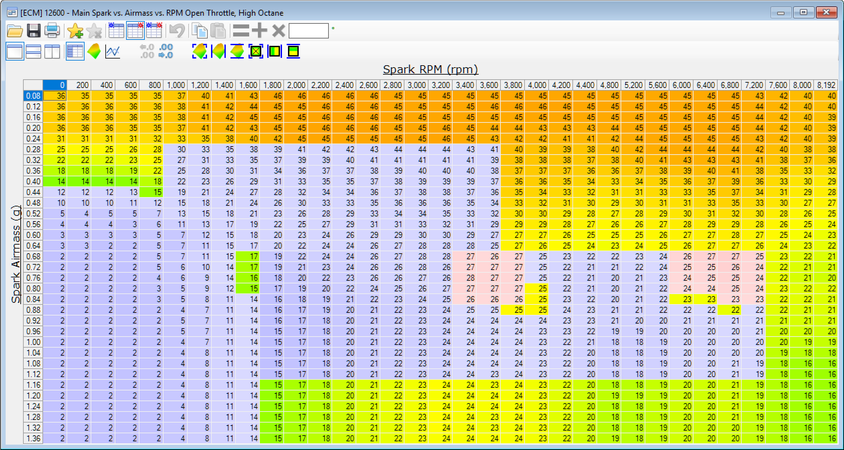
Task: Click the plus sign add-value icon
Action: point(259,31)
